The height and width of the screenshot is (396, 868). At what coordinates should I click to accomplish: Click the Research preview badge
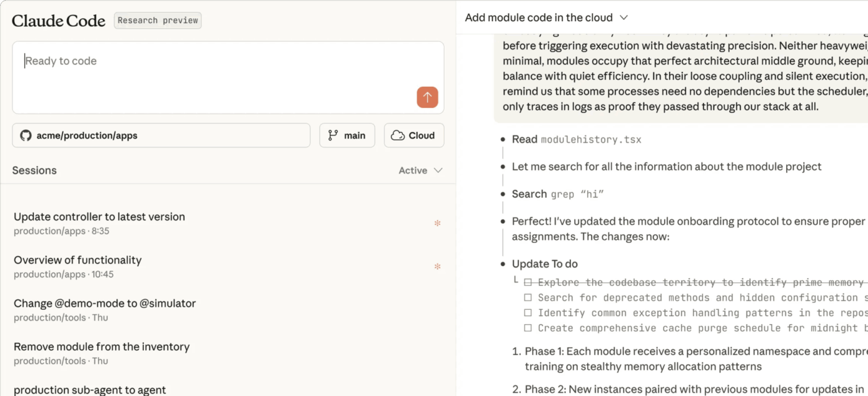coord(157,20)
